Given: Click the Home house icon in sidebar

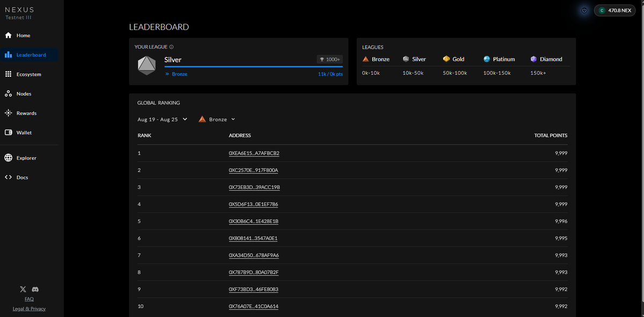Looking at the screenshot, I should [8, 35].
